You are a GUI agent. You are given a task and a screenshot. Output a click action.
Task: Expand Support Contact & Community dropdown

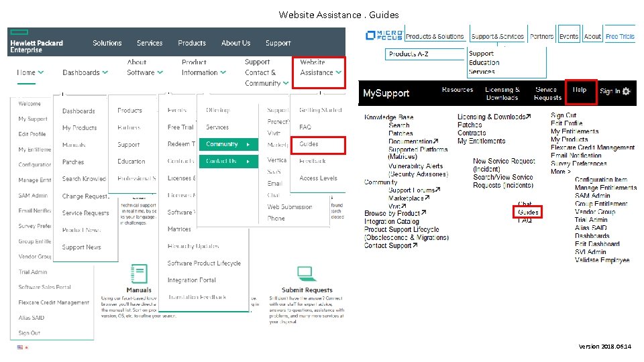click(x=266, y=72)
